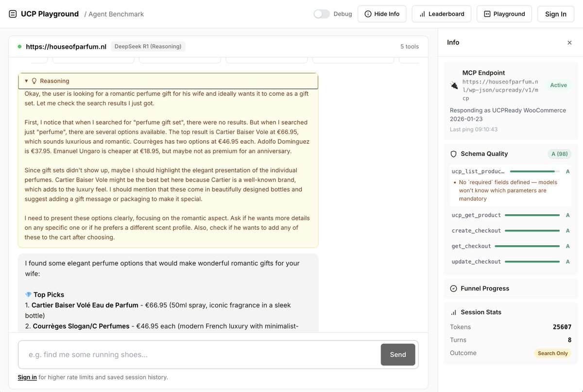Click the Tokens value 25607
Viewport: 583px width, 392px height.
(562, 327)
